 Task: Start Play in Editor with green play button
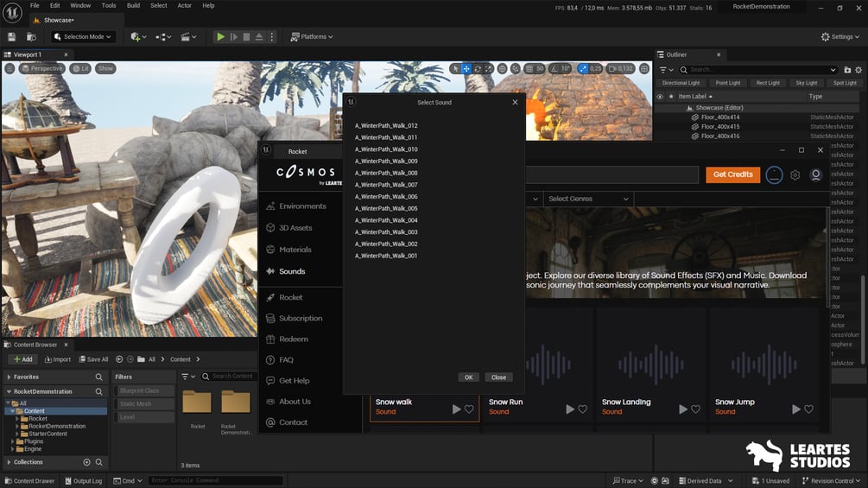(220, 36)
